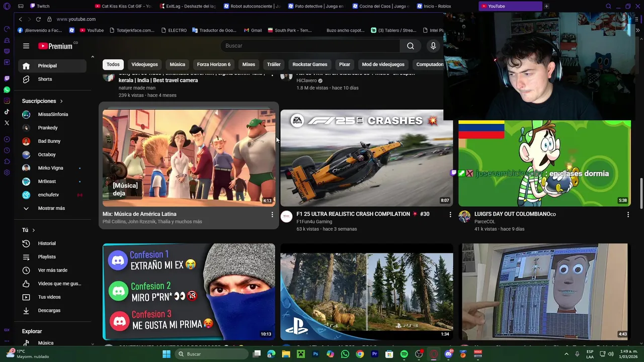
Task: Click the page vertical scrollbar thumb
Action: (641, 194)
